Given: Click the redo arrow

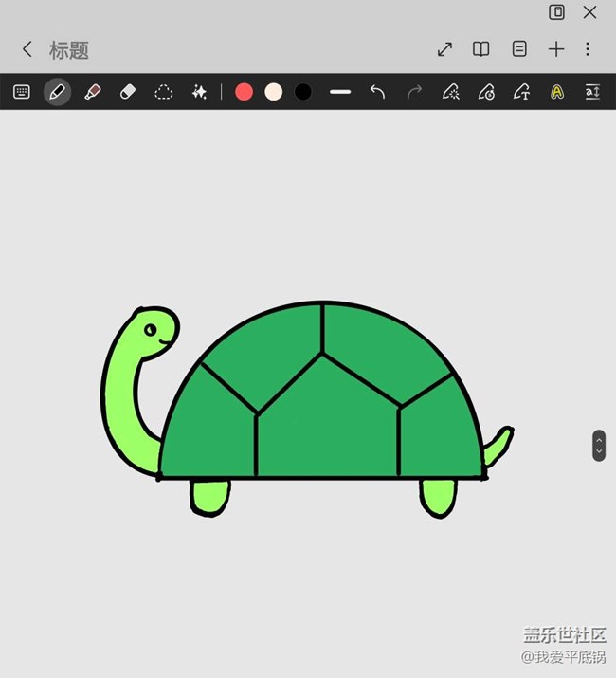Looking at the screenshot, I should click(x=414, y=92).
